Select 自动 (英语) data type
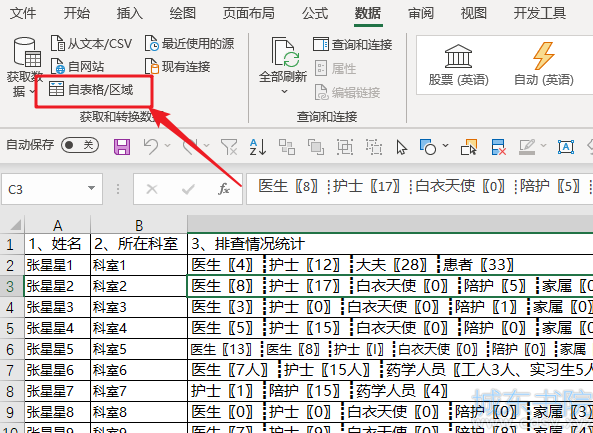This screenshot has height=433, width=593. pyautogui.click(x=544, y=64)
